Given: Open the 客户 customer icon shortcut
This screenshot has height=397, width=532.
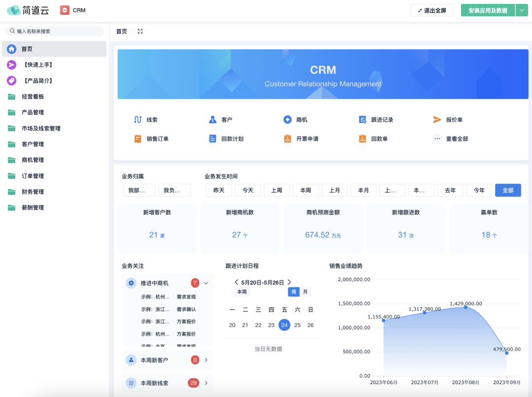Looking at the screenshot, I should click(213, 120).
